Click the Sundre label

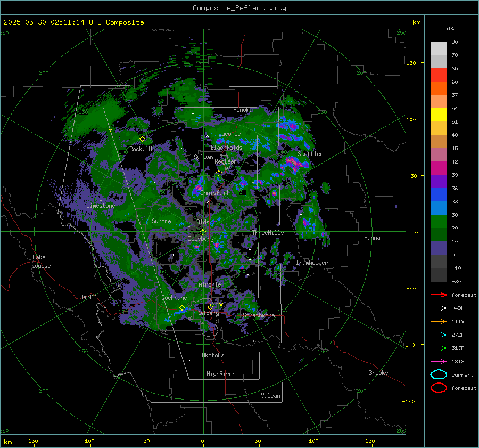161,221
